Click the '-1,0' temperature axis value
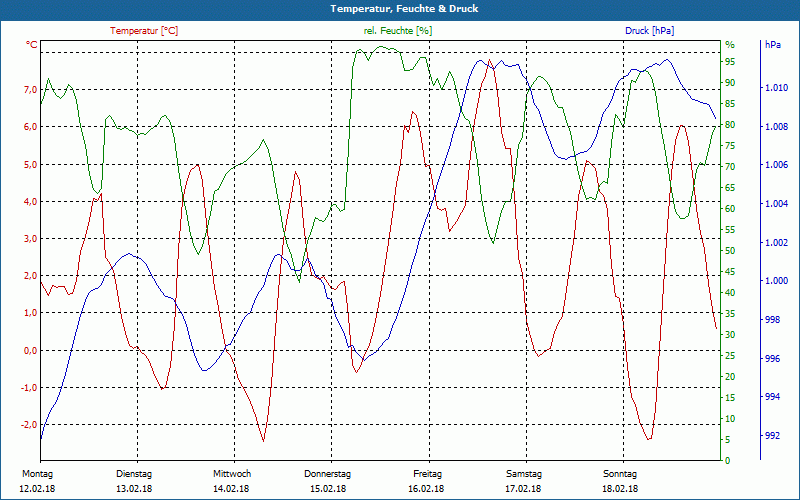 [29, 388]
